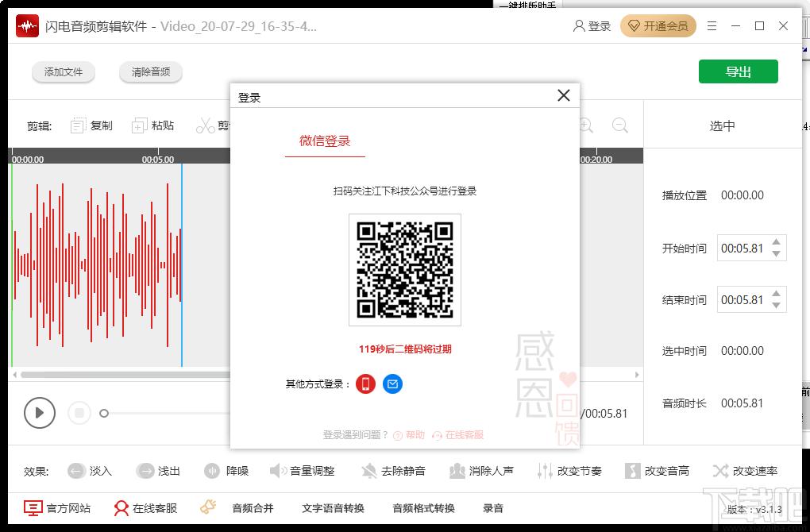The width and height of the screenshot is (810, 532).
Task: Decrease 结束时间 with down arrow
Action: 776,305
